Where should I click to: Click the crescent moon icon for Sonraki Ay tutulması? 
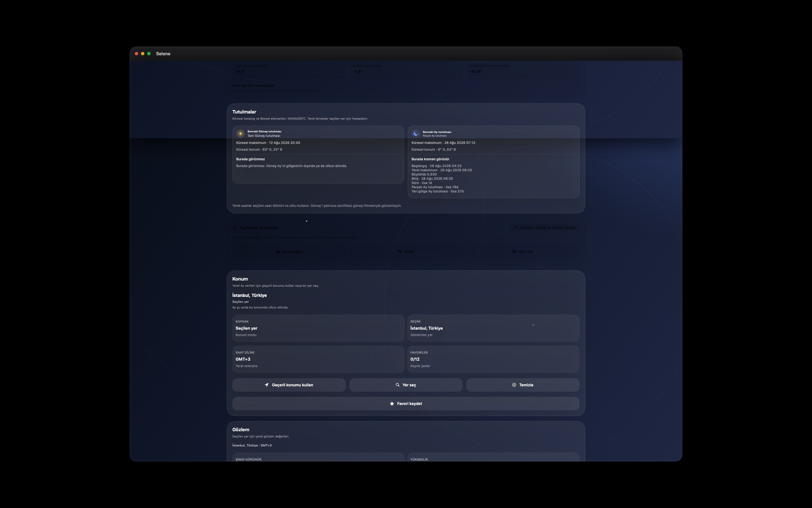click(x=416, y=134)
